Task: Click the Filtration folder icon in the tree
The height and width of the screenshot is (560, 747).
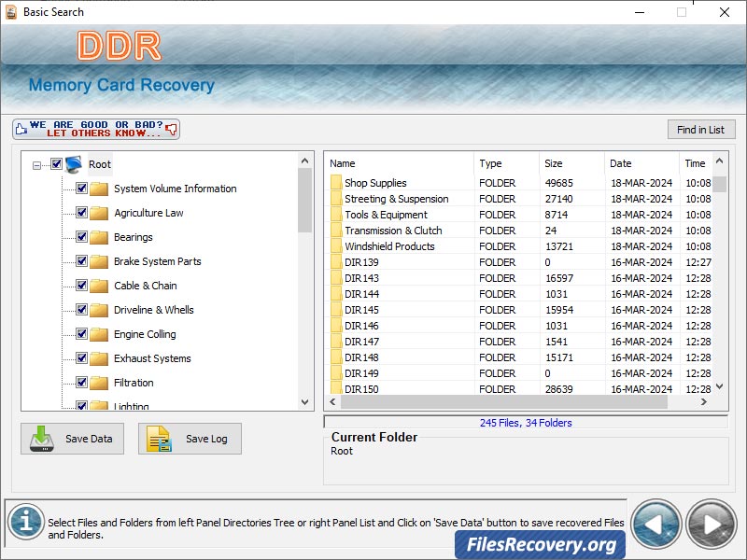Action: tap(99, 383)
